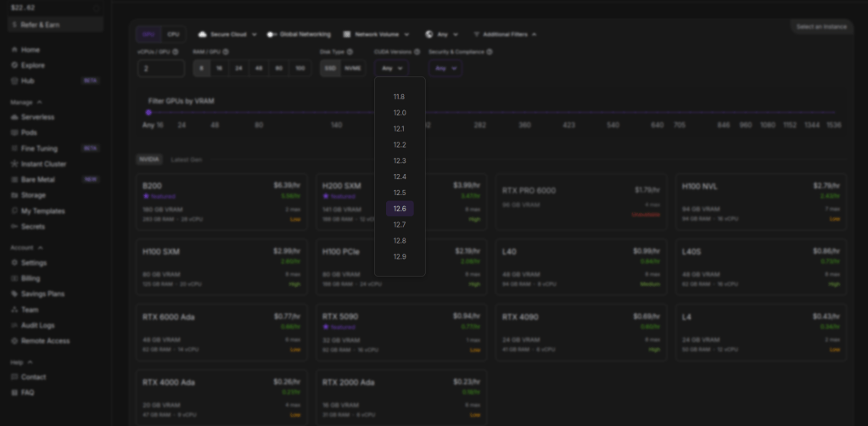Image resolution: width=868 pixels, height=426 pixels.
Task: Go to the Secrets page
Action: pos(14,227)
